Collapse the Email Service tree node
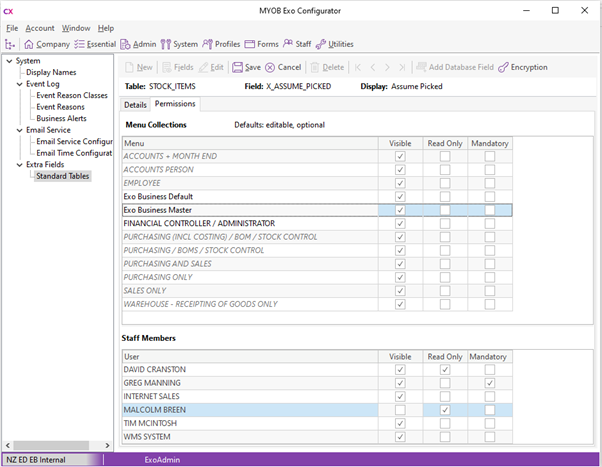 pos(20,130)
